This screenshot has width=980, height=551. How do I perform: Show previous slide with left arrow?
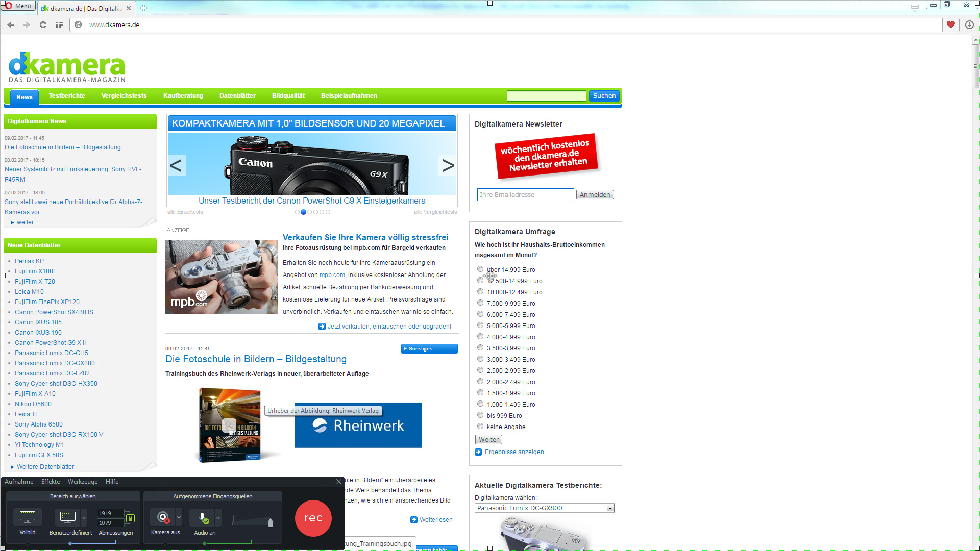tap(176, 165)
